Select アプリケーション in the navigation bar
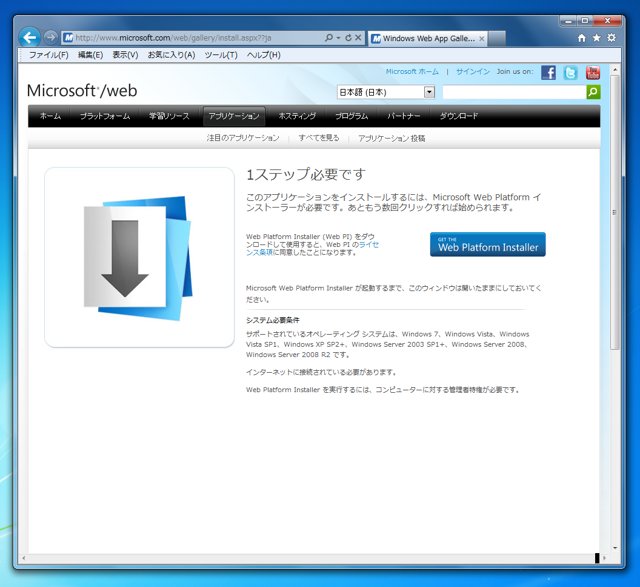The image size is (640, 587). tap(234, 116)
